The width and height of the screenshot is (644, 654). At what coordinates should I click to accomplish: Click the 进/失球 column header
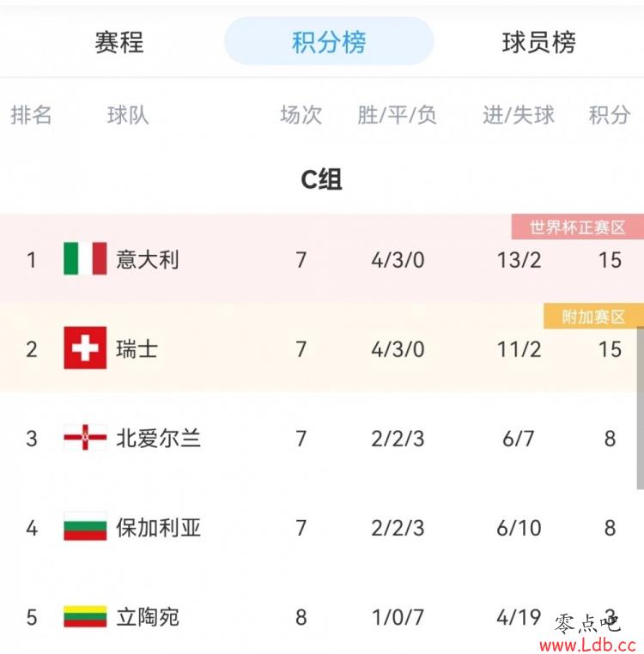click(519, 115)
